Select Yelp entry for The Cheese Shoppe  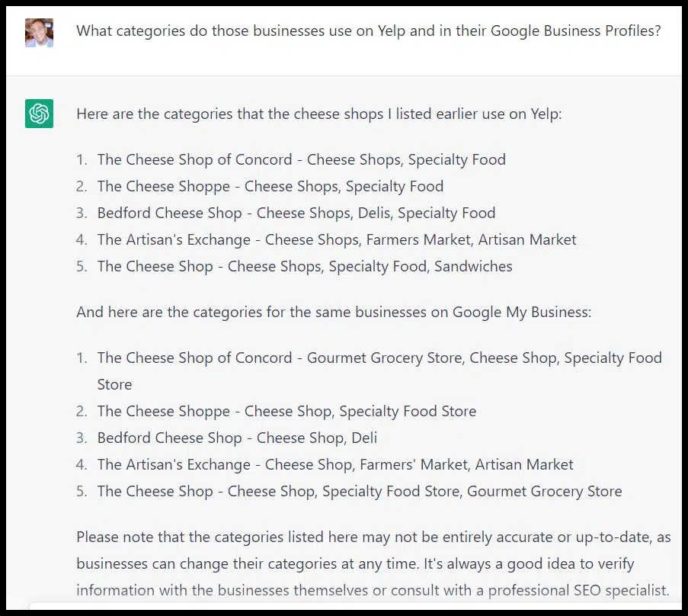click(270, 186)
